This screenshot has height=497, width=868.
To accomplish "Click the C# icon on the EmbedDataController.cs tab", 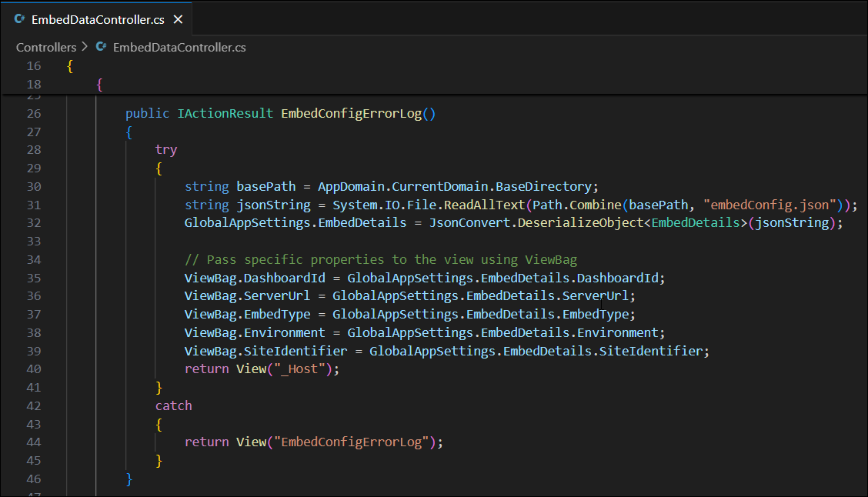I will click(x=18, y=18).
